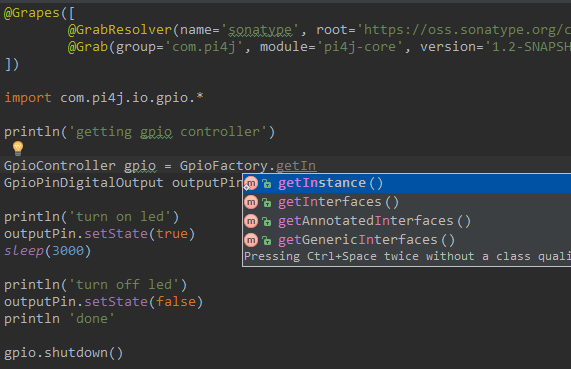Click the green lock icon next to getInterfaces
The height and width of the screenshot is (369, 571).
[267, 203]
